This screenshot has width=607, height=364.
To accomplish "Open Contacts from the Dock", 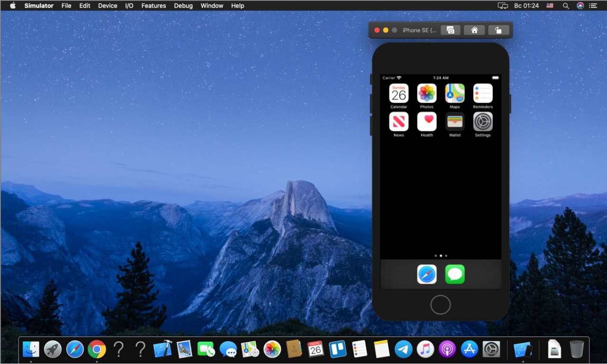I will pyautogui.click(x=294, y=350).
